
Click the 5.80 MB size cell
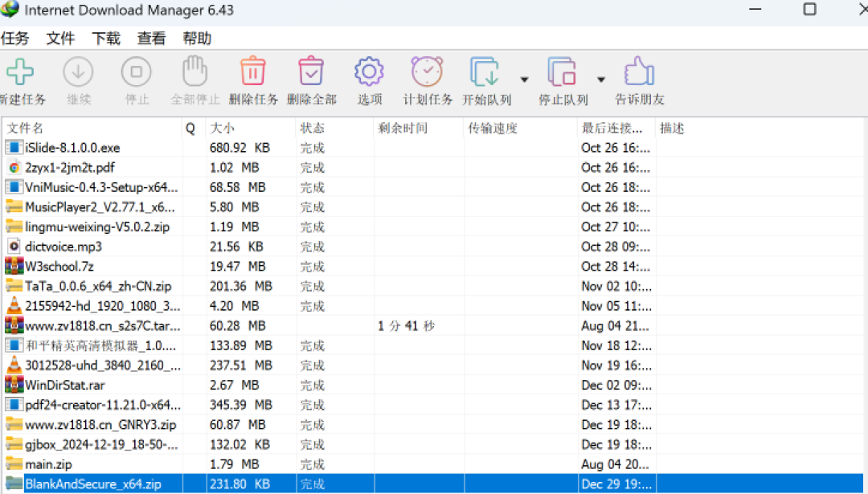coord(234,207)
